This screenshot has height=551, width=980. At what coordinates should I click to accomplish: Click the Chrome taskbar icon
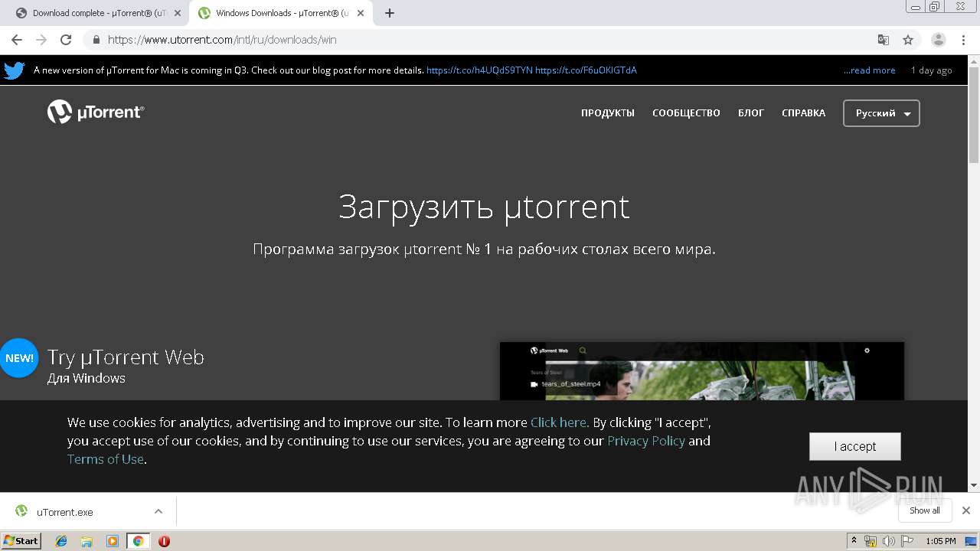tap(138, 541)
